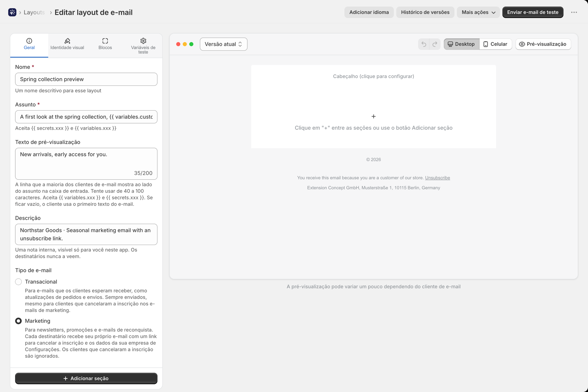This screenshot has width=588, height=392.
Task: Select the Marketing radio option
Action: point(18,321)
